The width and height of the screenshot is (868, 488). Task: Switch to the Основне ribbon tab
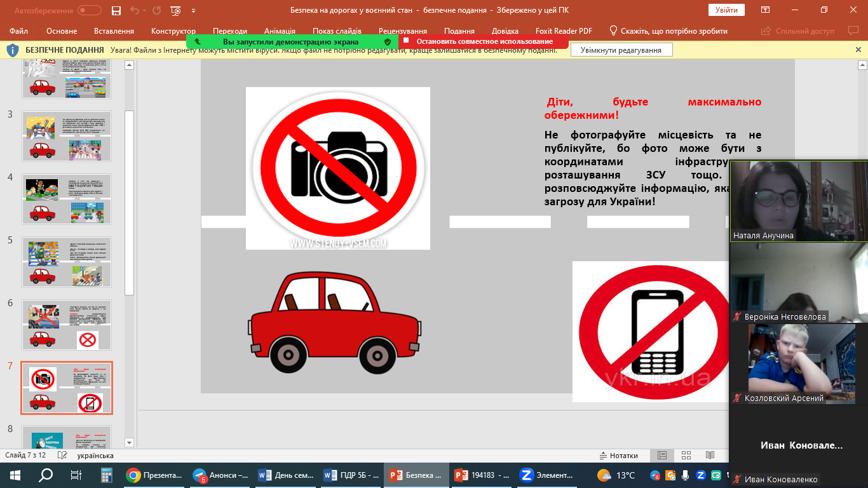pos(62,31)
